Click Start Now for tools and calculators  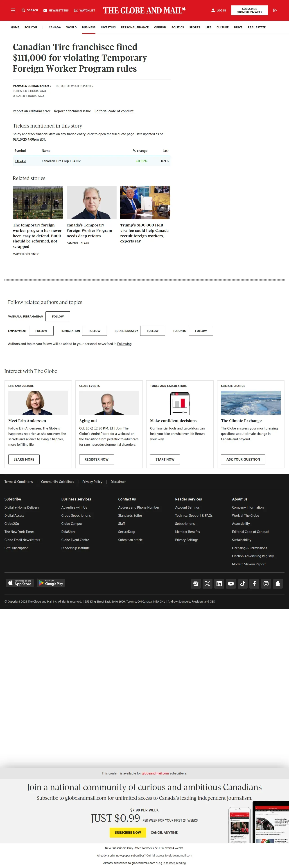coord(165,459)
